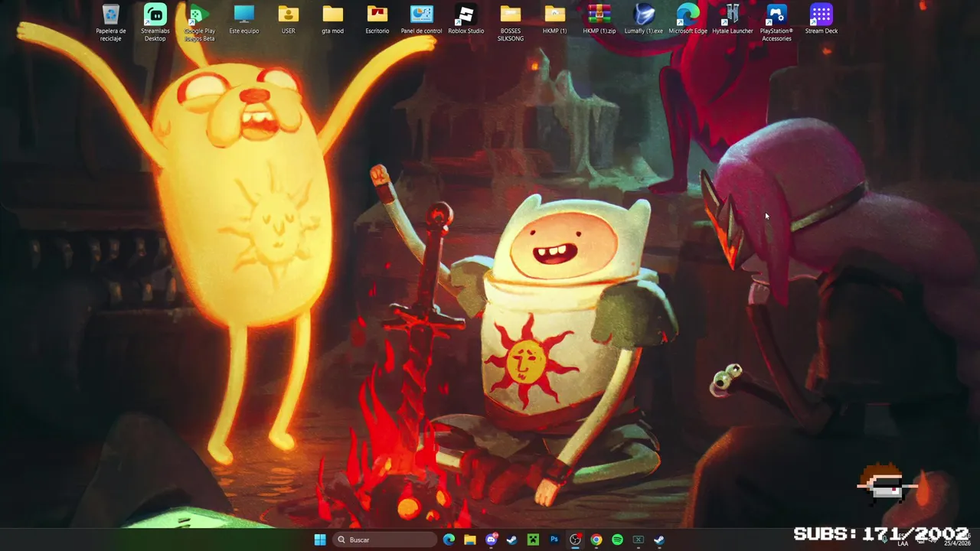Launch Roblox Studio from desktop
This screenshot has width=980, height=551.
(x=466, y=20)
